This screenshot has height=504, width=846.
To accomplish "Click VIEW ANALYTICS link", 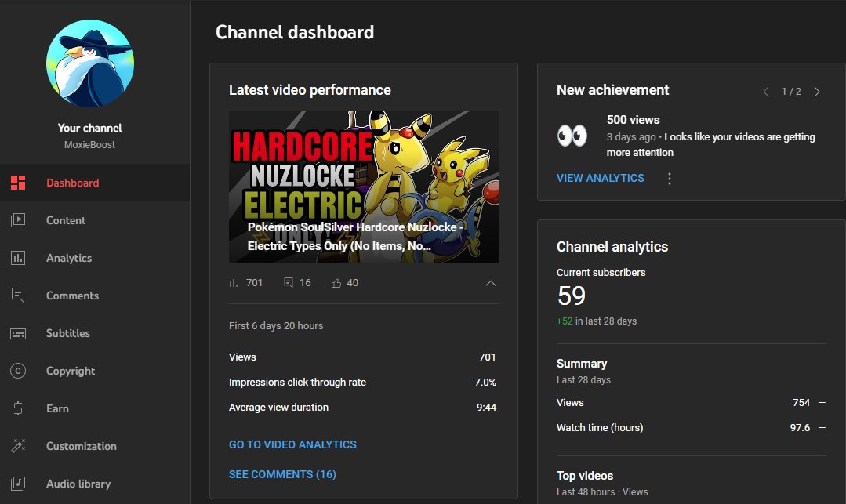I will tap(600, 178).
